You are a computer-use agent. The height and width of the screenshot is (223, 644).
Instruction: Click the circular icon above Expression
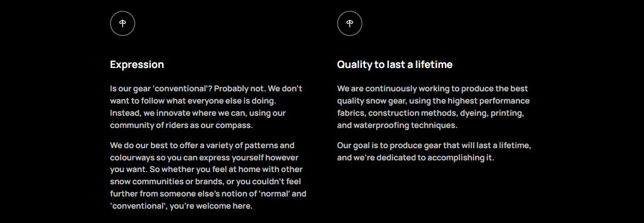point(123,23)
